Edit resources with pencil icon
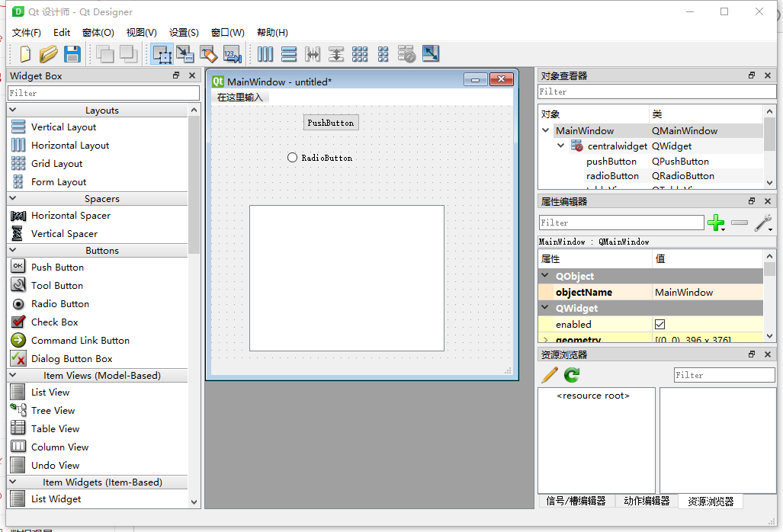This screenshot has height=532, width=783. (x=550, y=375)
